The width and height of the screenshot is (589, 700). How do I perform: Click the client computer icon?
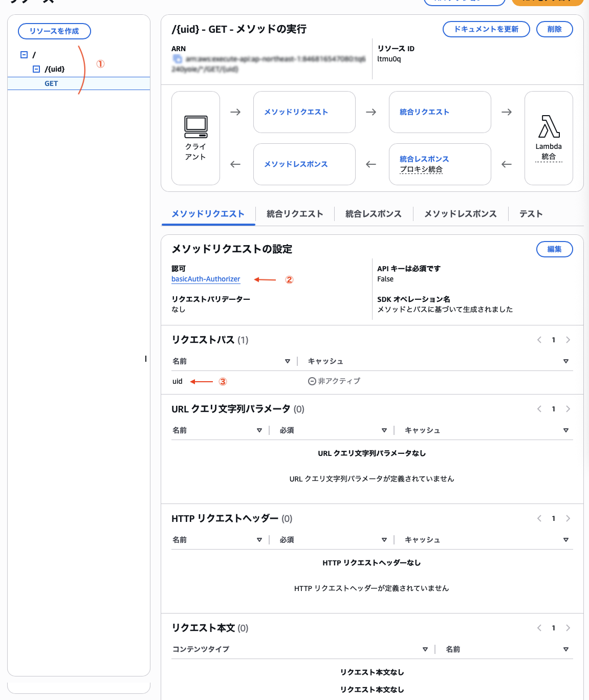coord(195,127)
